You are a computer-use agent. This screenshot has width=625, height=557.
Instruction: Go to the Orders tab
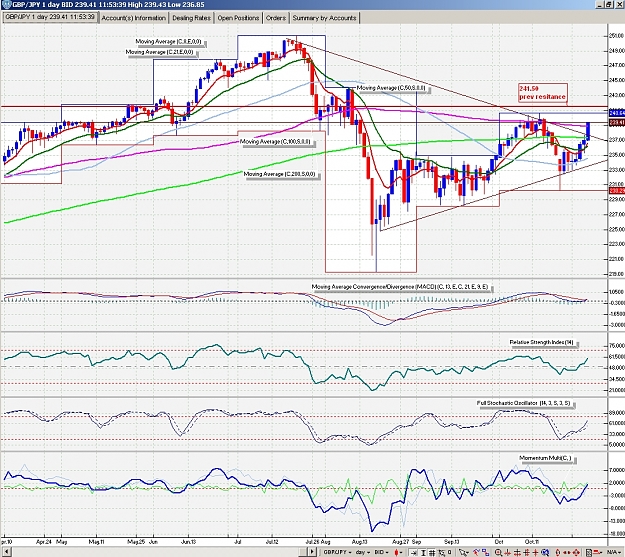pos(276,18)
